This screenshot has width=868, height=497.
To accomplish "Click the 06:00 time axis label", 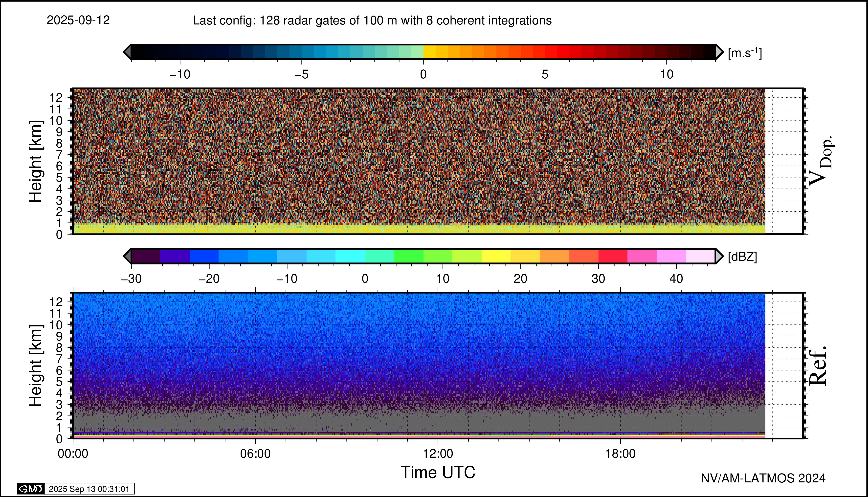I will coord(255,454).
